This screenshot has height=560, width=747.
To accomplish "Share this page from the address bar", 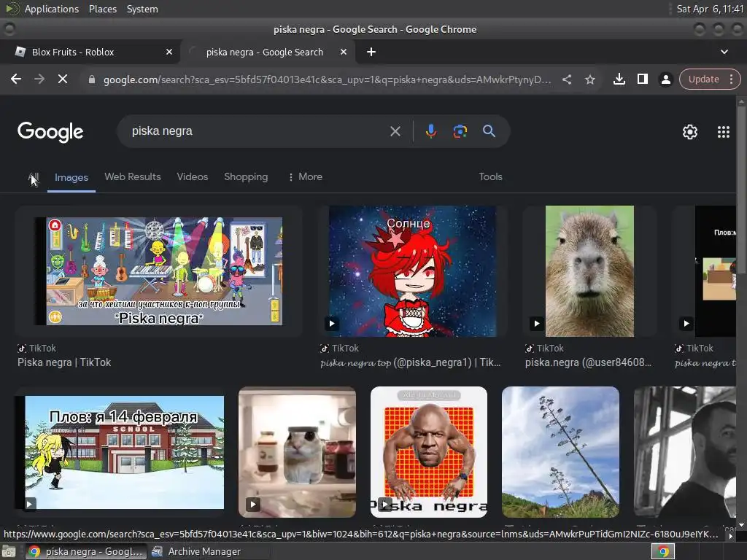I will 567,79.
